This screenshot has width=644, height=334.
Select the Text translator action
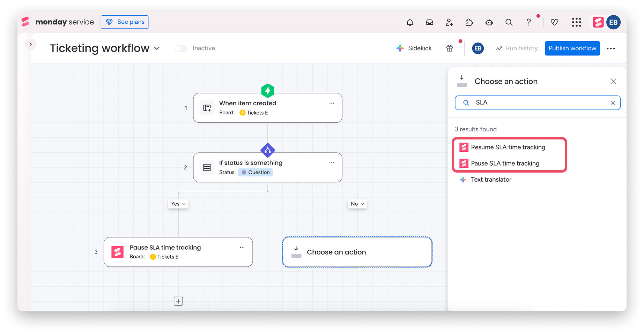click(486, 180)
